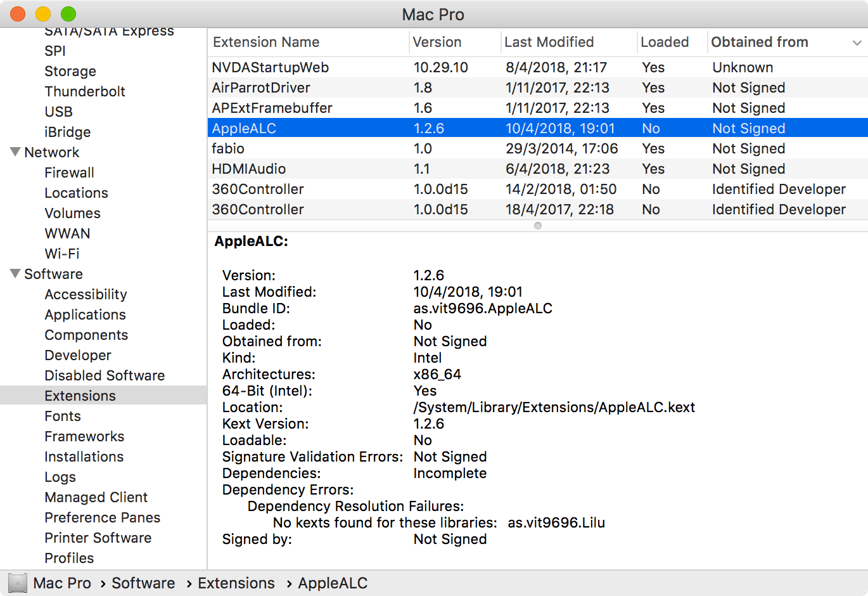The width and height of the screenshot is (868, 596).
Task: Select the Network category
Action: pos(52,152)
